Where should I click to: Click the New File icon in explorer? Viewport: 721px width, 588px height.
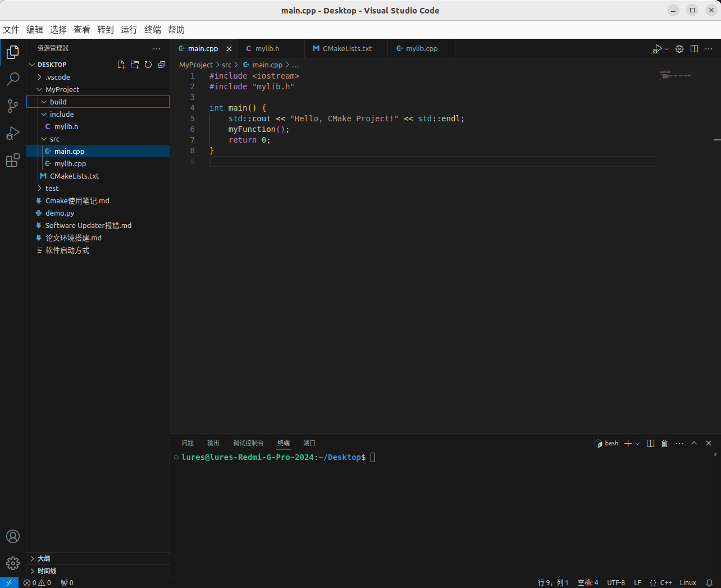pos(121,65)
